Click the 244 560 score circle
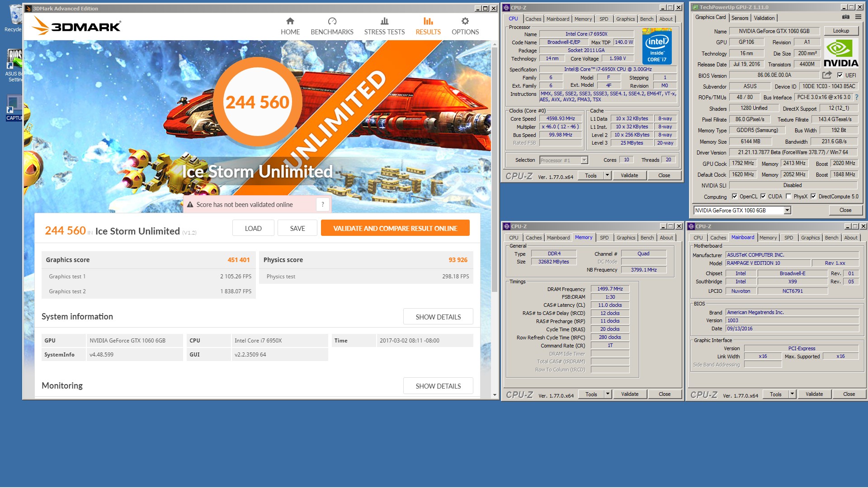 [x=257, y=102]
